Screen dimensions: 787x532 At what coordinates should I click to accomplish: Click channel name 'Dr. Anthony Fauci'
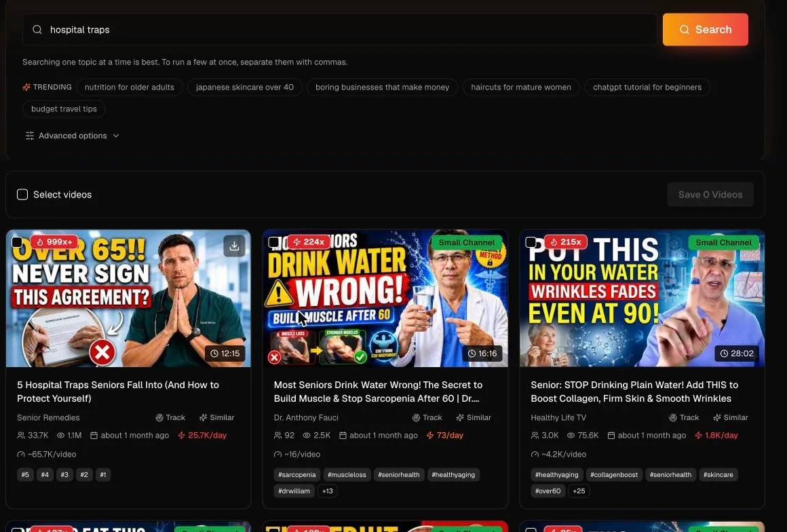306,417
